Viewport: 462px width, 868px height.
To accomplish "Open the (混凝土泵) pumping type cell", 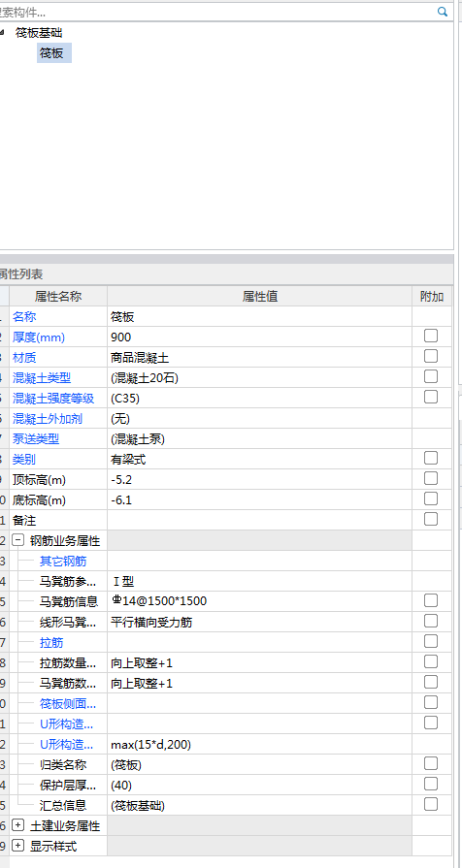I will tap(259, 439).
